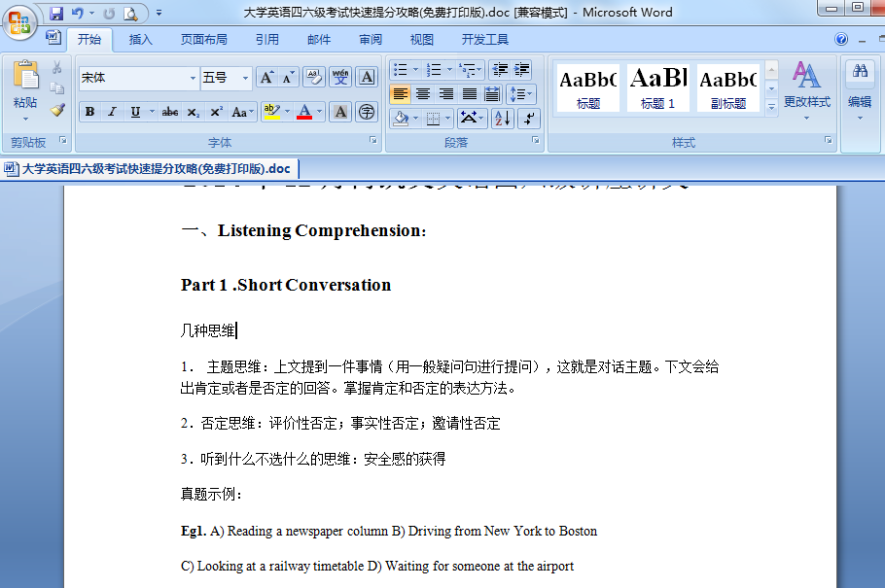885x588 pixels.
Task: Apply the 标题 1 style
Action: coord(658,87)
